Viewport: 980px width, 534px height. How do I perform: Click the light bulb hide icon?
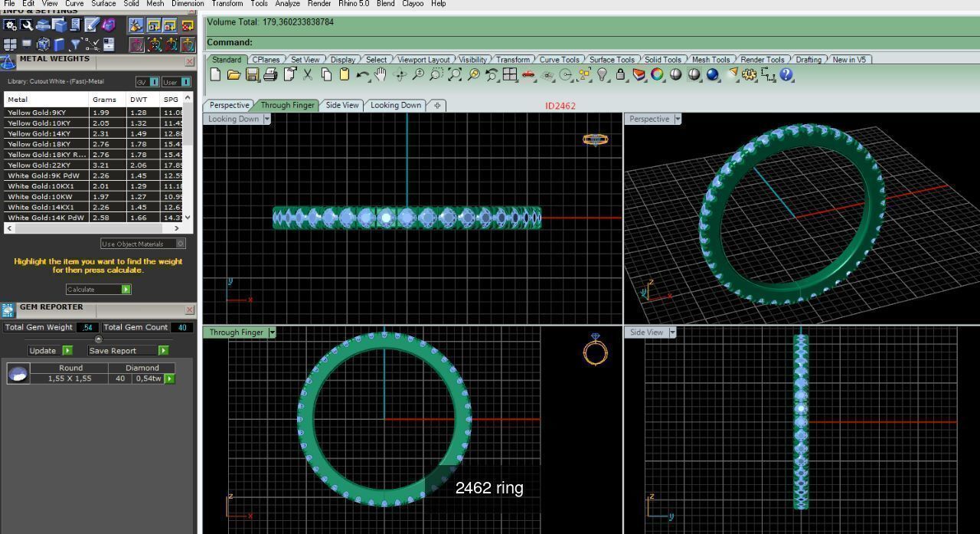[603, 74]
